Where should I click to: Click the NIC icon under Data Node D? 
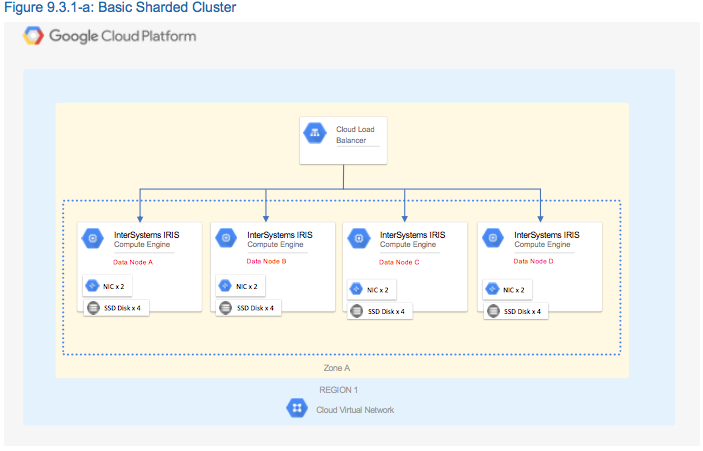492,289
